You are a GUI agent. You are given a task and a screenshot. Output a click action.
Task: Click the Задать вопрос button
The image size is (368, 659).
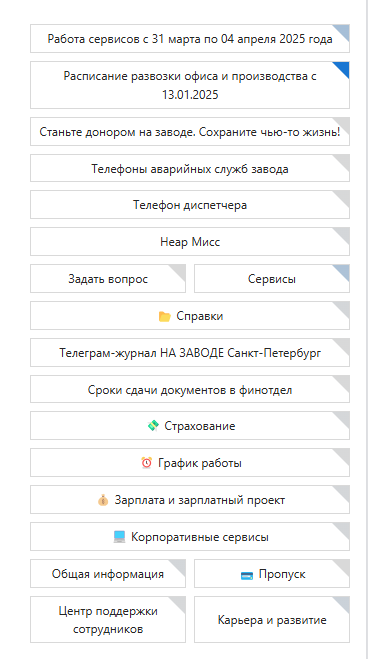[x=108, y=279]
